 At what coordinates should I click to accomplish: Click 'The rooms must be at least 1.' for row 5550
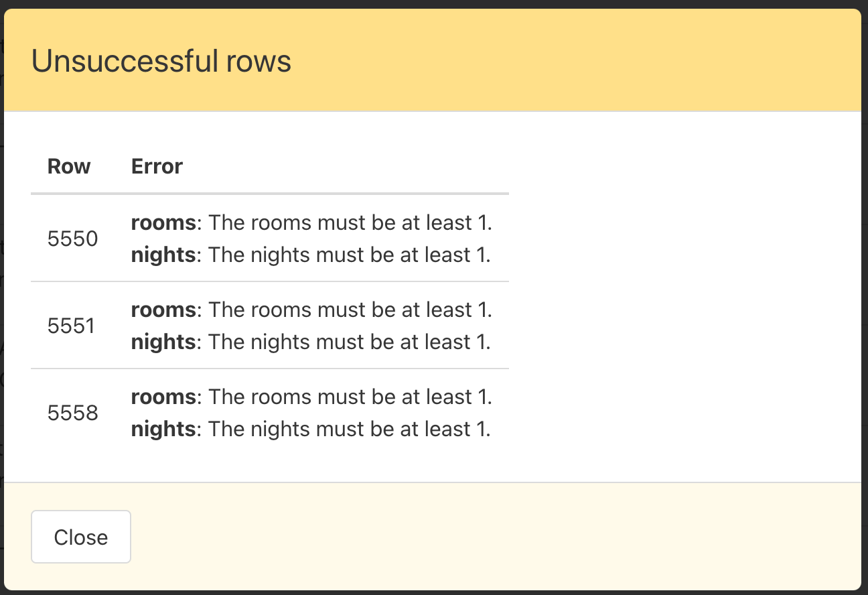[350, 222]
